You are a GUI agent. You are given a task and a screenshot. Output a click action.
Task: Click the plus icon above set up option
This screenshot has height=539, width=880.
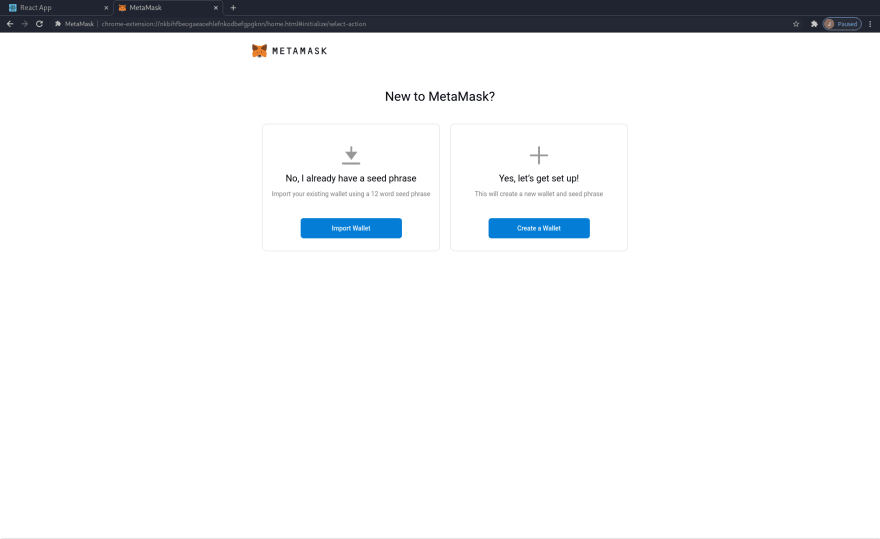(x=539, y=155)
